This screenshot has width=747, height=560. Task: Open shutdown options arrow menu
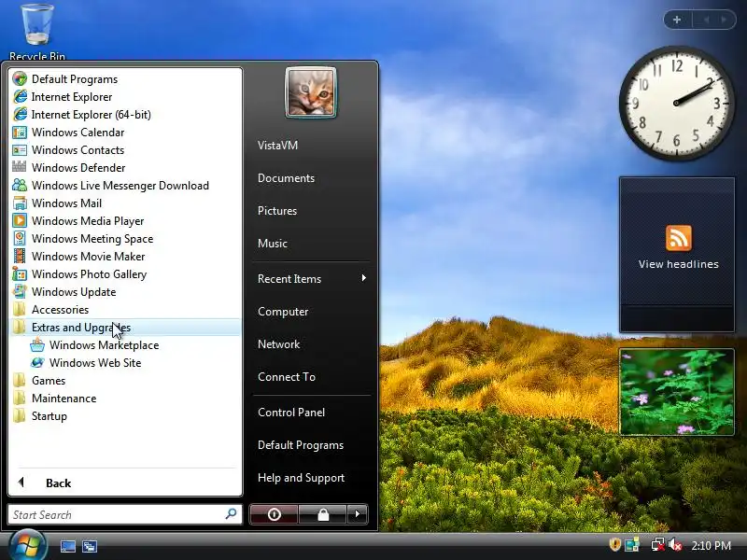[358, 514]
